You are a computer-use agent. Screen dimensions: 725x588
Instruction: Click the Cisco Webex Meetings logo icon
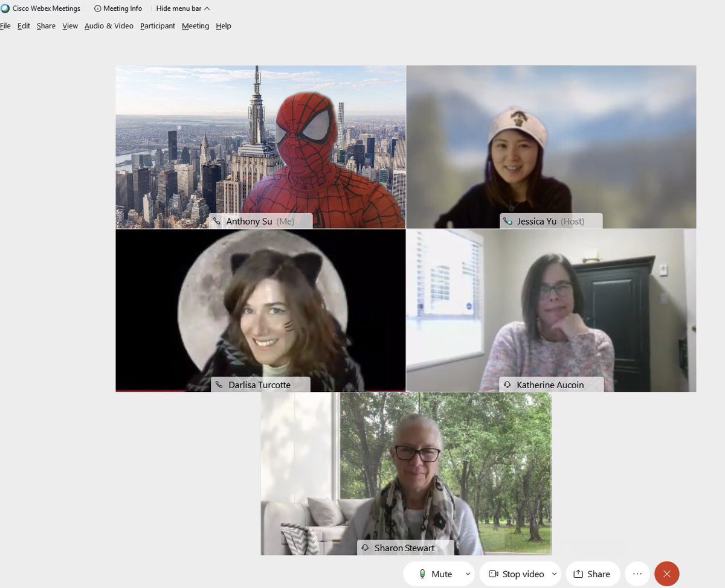click(5, 8)
